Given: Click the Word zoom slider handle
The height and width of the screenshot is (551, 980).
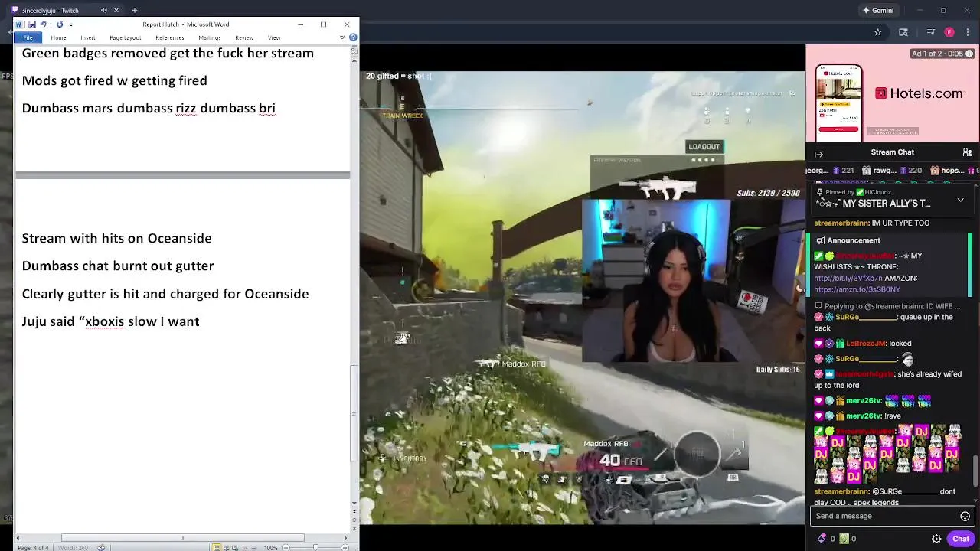Looking at the screenshot, I should (x=315, y=547).
